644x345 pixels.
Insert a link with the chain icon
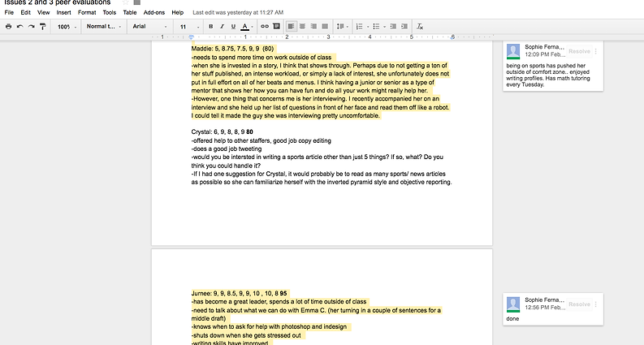tap(265, 27)
